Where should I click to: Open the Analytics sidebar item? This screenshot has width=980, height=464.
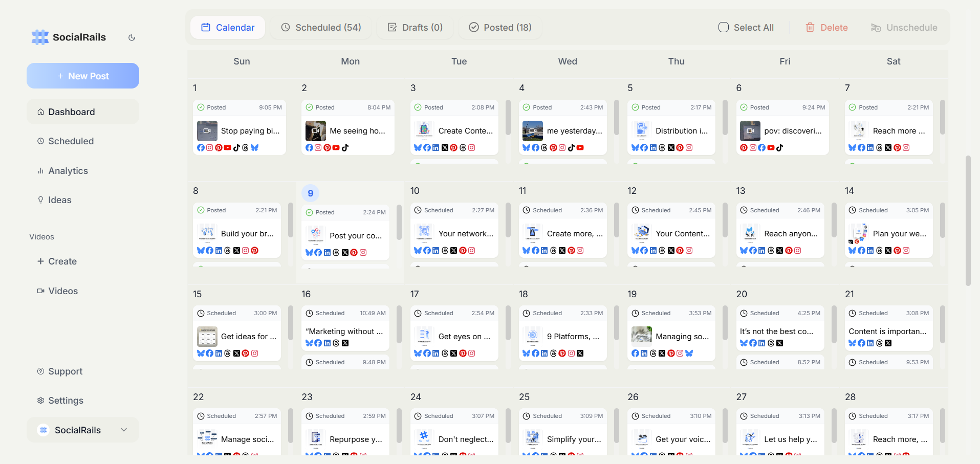point(83,170)
